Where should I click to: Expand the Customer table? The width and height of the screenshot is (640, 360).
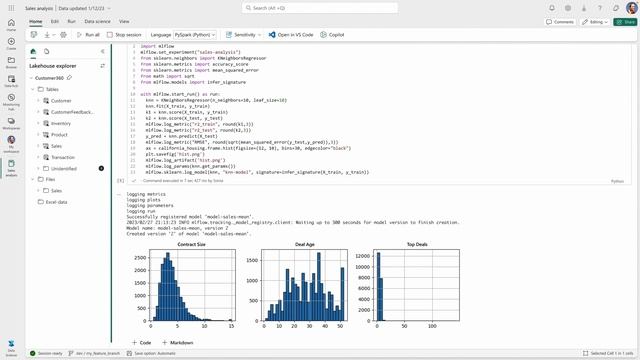point(39,100)
